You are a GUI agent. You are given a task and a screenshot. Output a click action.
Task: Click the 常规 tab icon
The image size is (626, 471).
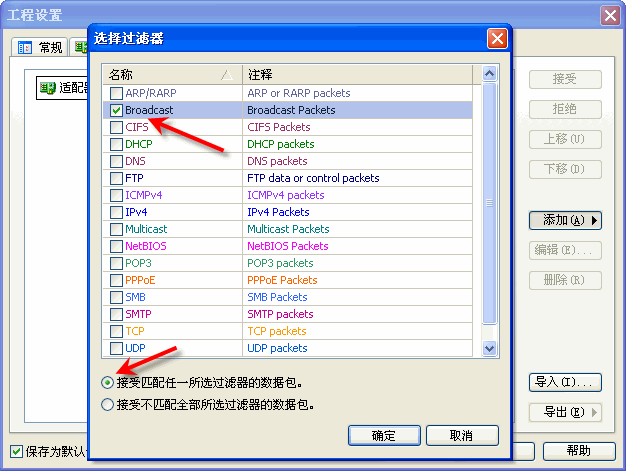25,48
